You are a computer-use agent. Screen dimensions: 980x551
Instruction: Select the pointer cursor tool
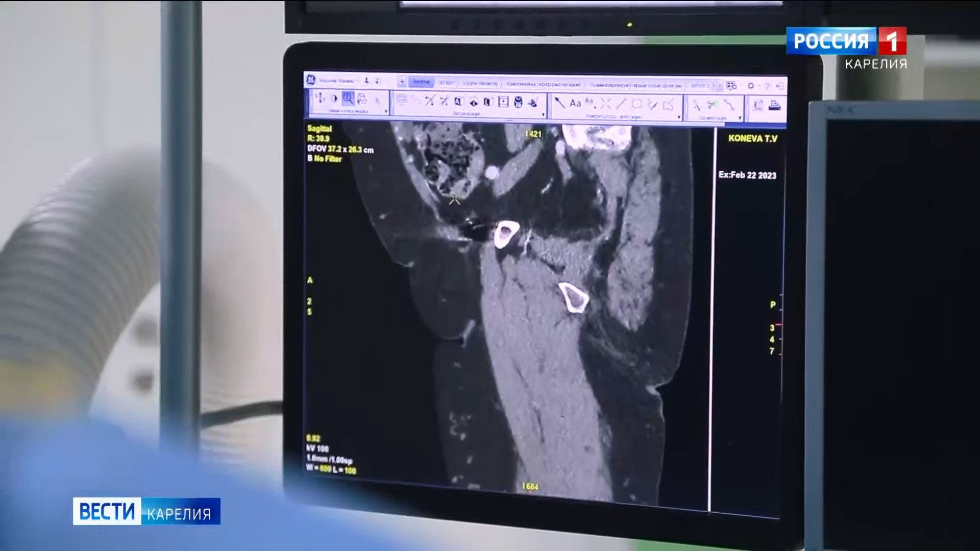click(x=377, y=101)
